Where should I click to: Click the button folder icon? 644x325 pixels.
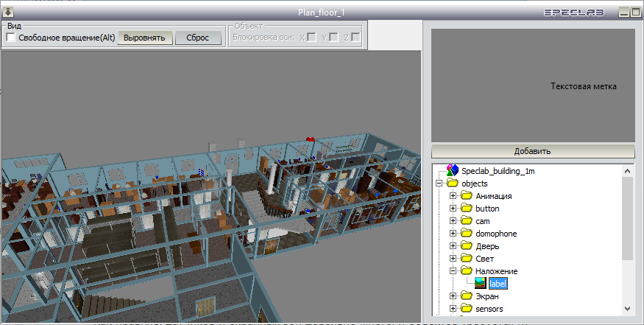point(467,208)
